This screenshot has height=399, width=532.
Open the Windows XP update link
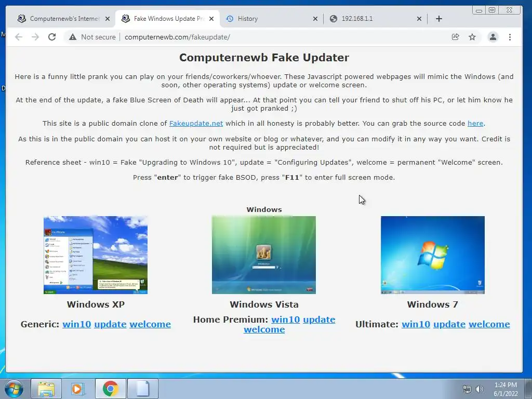110,324
